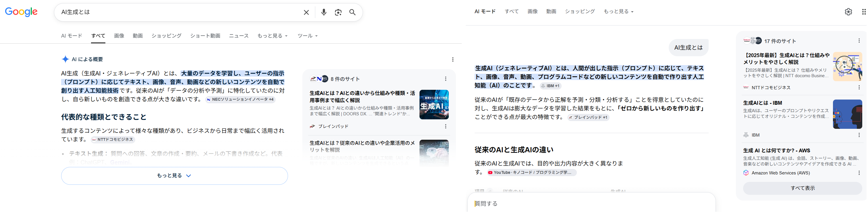The width and height of the screenshot is (868, 212).
Task: Expand the AI overview with もっと見る button
Action: (175, 176)
